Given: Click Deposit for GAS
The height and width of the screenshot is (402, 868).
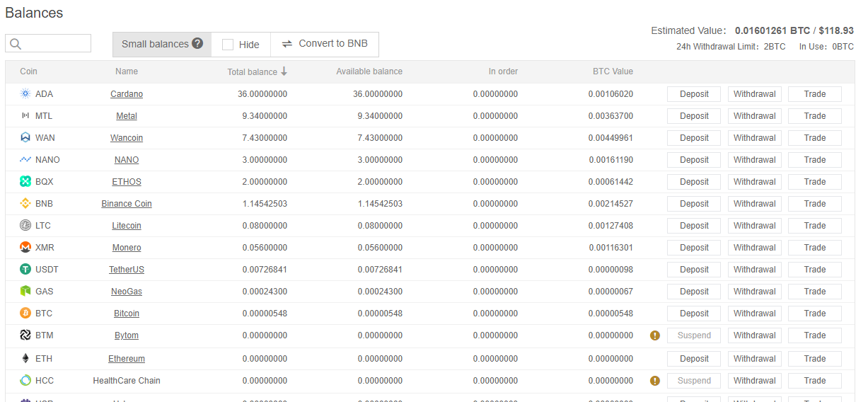Looking at the screenshot, I should pos(694,292).
